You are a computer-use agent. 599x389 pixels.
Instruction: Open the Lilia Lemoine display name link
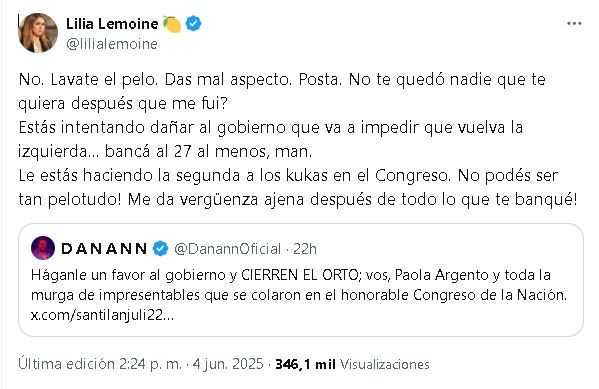click(112, 24)
